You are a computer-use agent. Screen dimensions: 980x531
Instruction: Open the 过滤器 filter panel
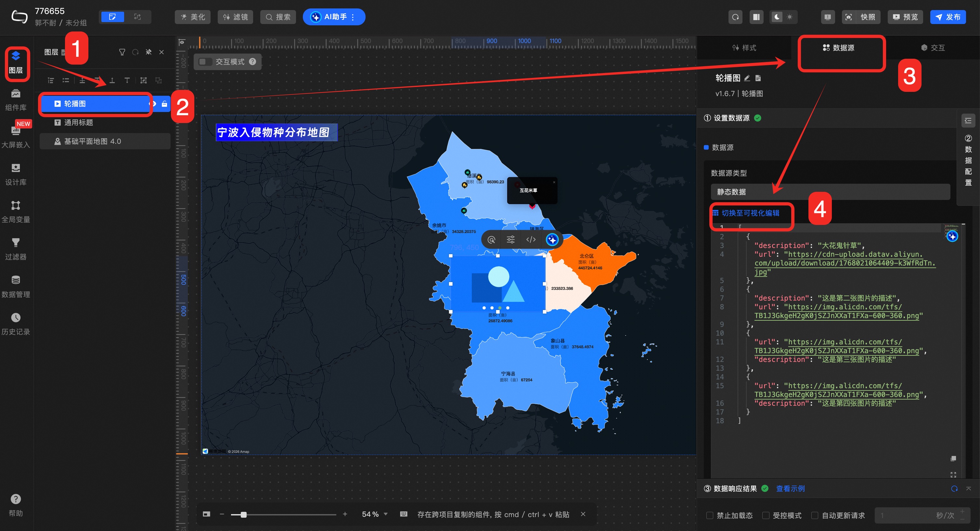(x=16, y=249)
